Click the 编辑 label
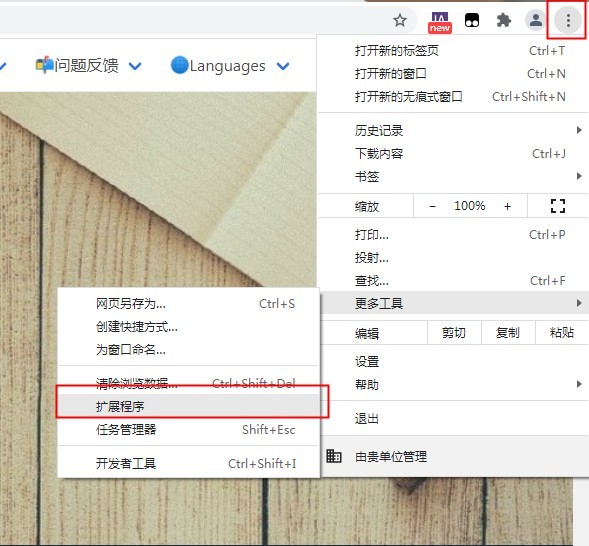This screenshot has width=589, height=546. (x=367, y=333)
